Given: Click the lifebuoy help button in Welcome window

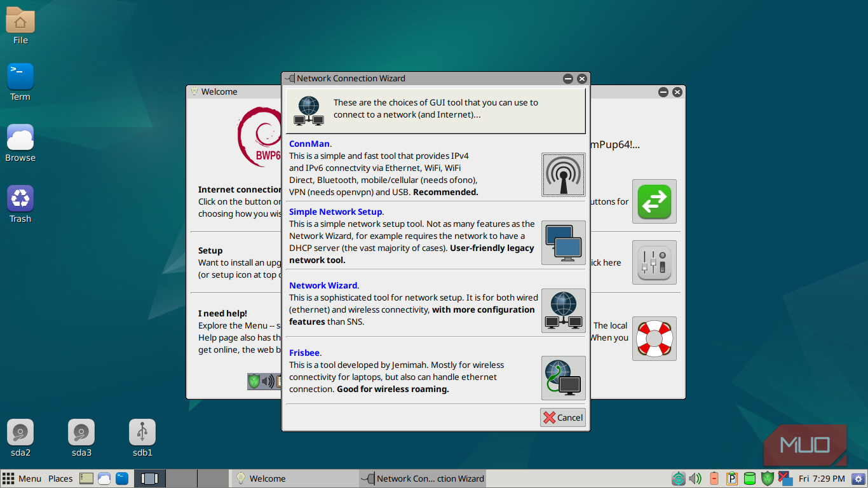Looking at the screenshot, I should (654, 338).
